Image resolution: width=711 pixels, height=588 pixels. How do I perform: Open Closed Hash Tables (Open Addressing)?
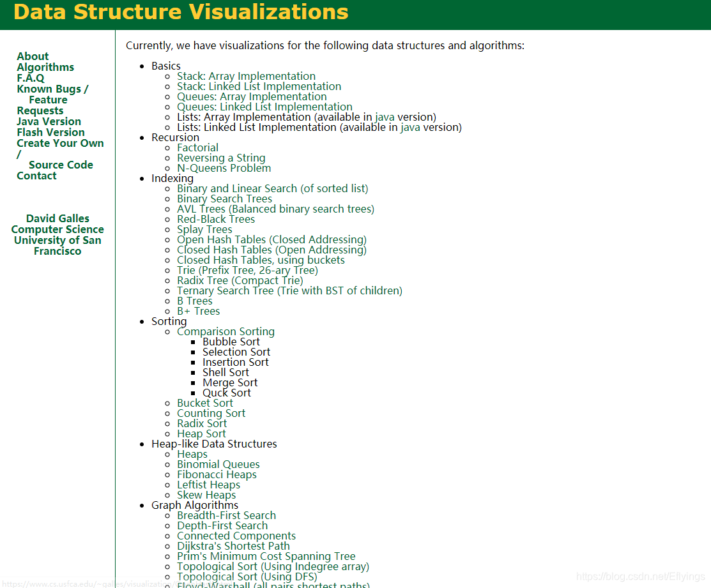click(x=271, y=250)
